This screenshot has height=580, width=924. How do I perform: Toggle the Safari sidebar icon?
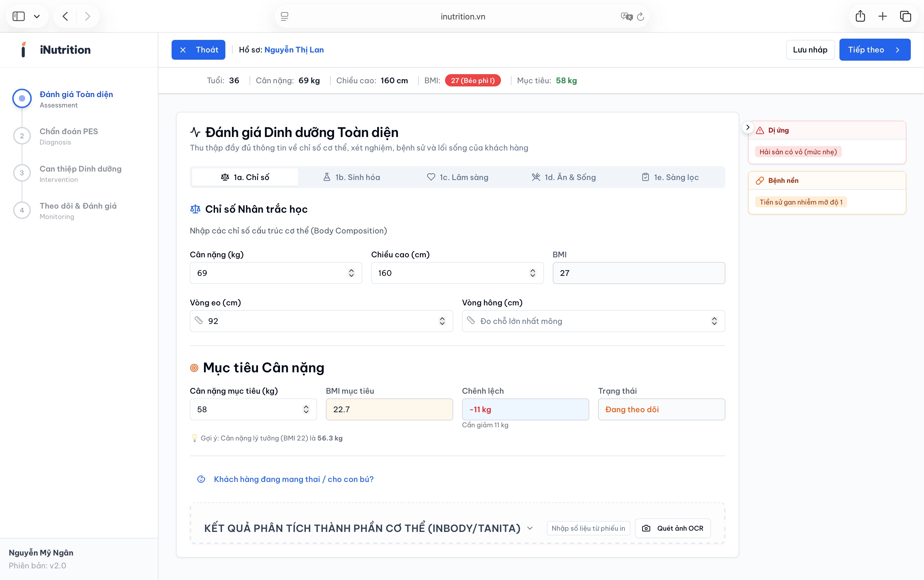(x=19, y=16)
